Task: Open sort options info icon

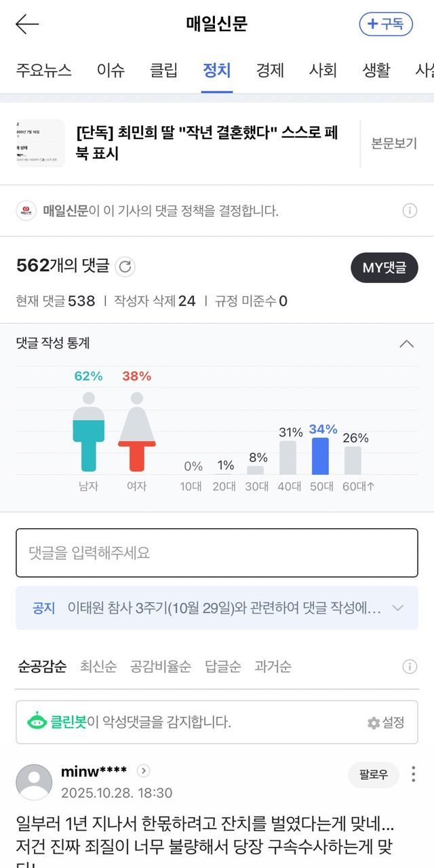Action: tap(410, 667)
